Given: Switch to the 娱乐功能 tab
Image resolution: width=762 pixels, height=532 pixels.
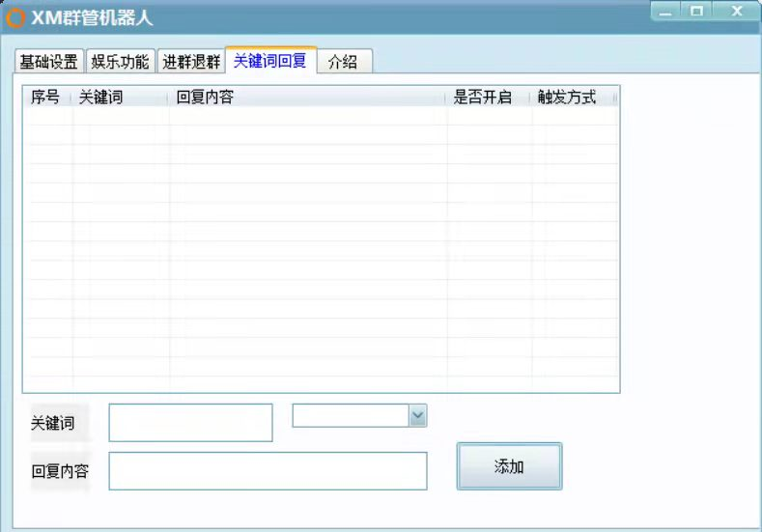Looking at the screenshot, I should (120, 61).
